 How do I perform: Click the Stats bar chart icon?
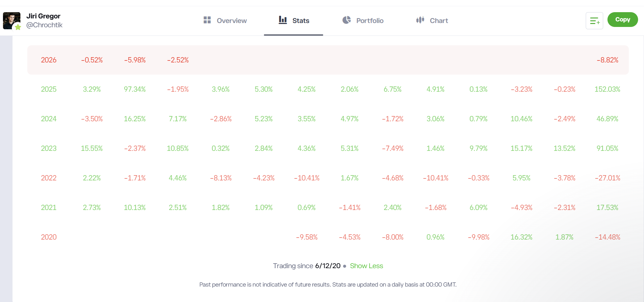tap(283, 20)
